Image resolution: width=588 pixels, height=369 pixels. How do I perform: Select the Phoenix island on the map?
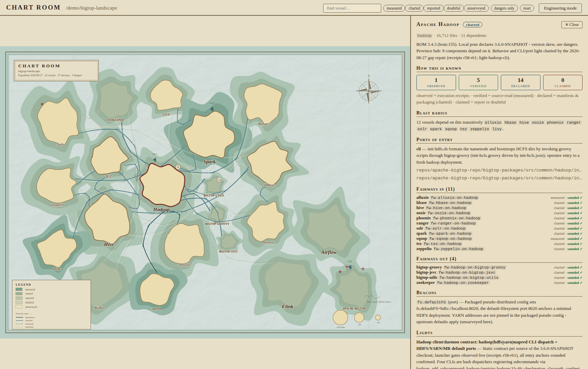pyautogui.click(x=266, y=222)
